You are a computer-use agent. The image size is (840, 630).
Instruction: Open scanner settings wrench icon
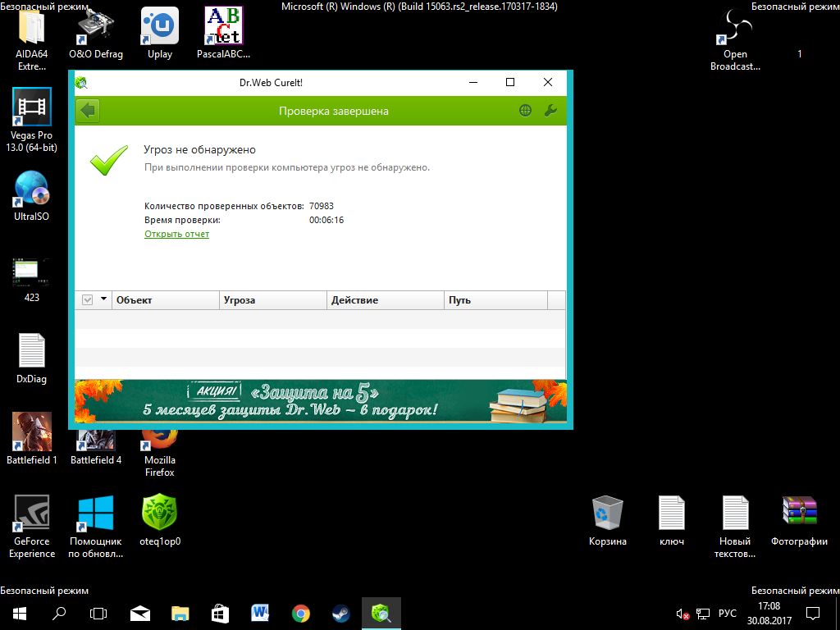[x=550, y=111]
